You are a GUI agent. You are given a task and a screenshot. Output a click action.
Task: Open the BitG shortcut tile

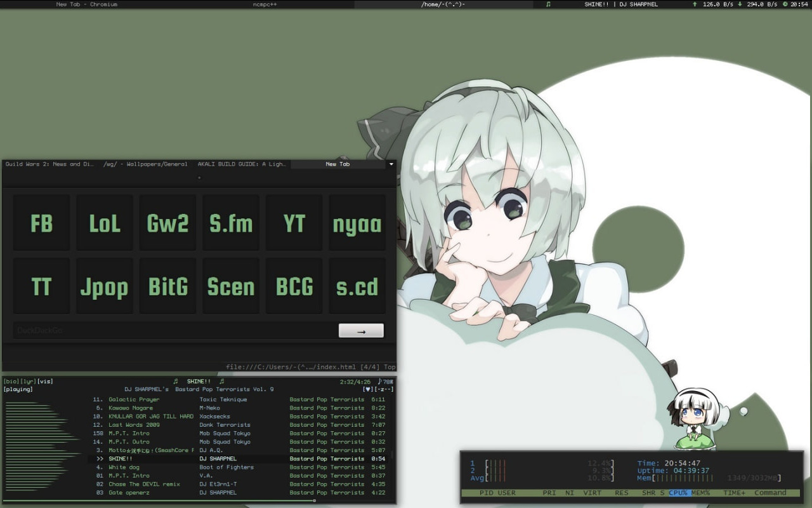coord(167,286)
